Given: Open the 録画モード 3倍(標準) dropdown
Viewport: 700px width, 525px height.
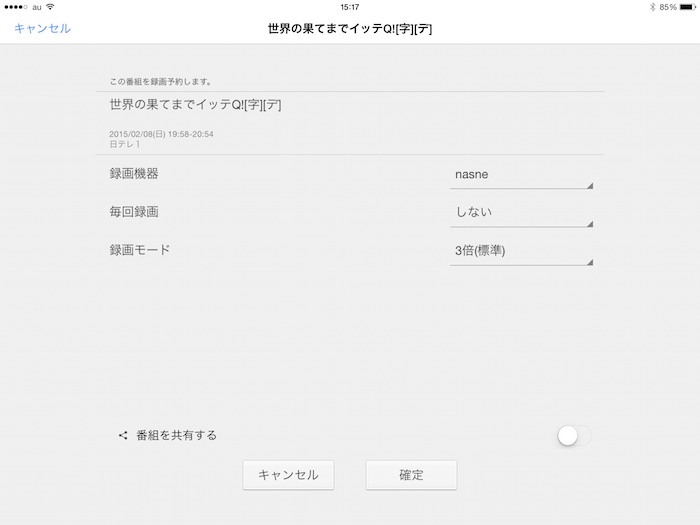Looking at the screenshot, I should pyautogui.click(x=522, y=251).
